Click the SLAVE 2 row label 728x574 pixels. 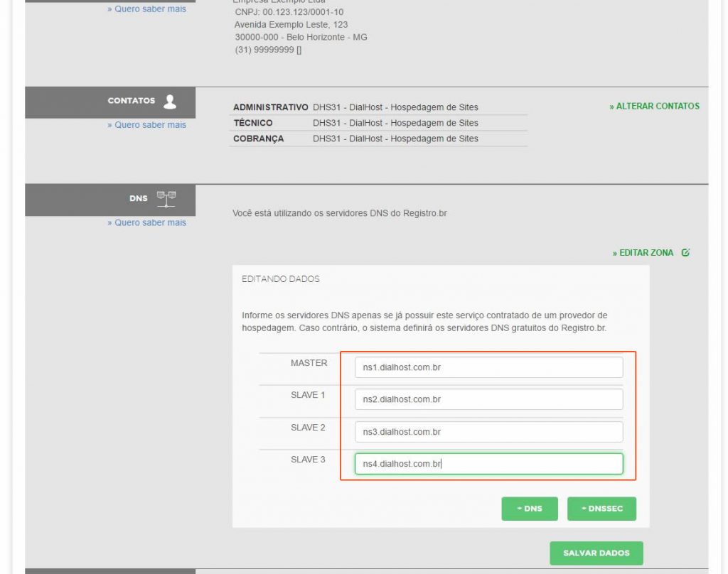click(x=308, y=428)
